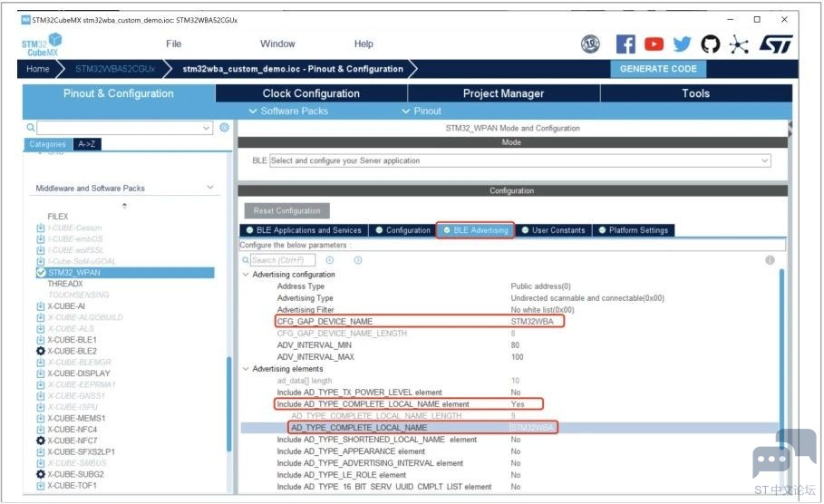Click the download icon beside X-CUBE-DISPLAY
The image size is (824, 504).
(41, 373)
